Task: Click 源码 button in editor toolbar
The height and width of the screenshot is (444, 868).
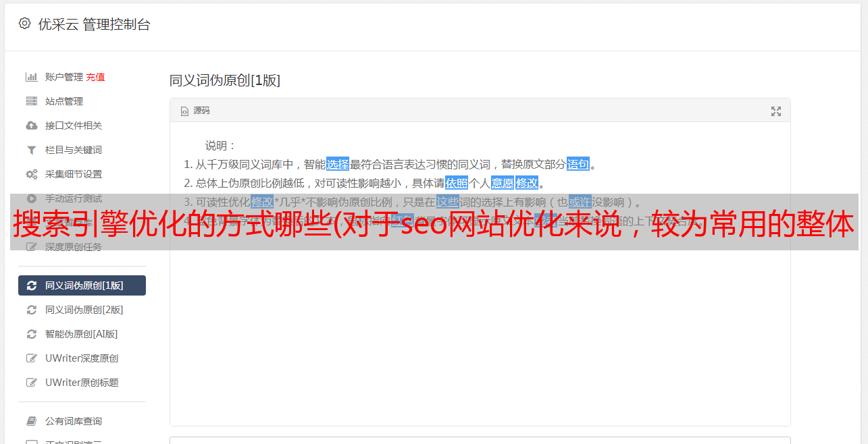Action: [x=195, y=111]
